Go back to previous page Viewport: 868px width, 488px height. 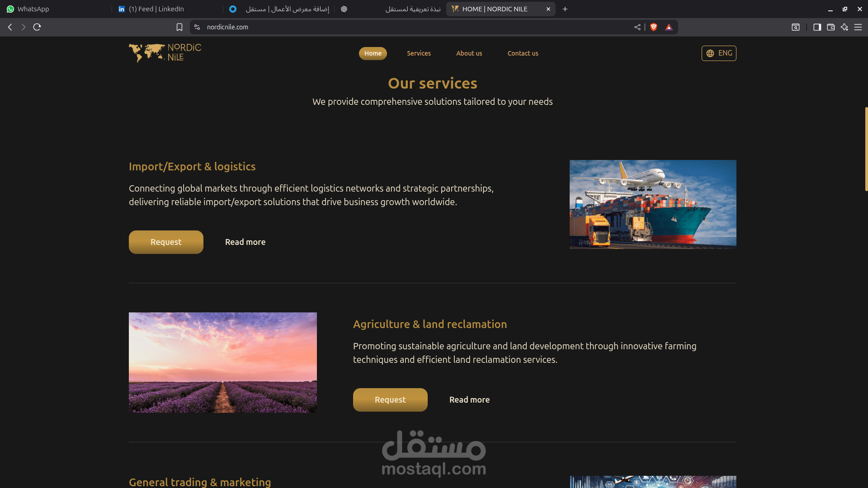(10, 27)
